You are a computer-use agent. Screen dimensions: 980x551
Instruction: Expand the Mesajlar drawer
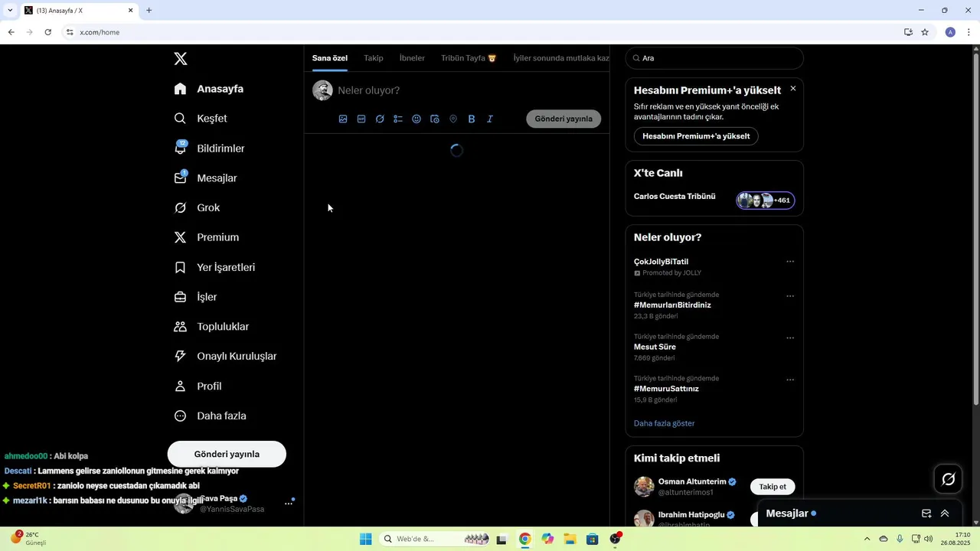tap(945, 514)
